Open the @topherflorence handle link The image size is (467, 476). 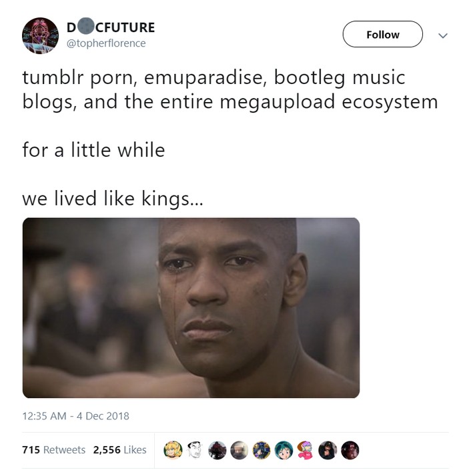pos(106,43)
